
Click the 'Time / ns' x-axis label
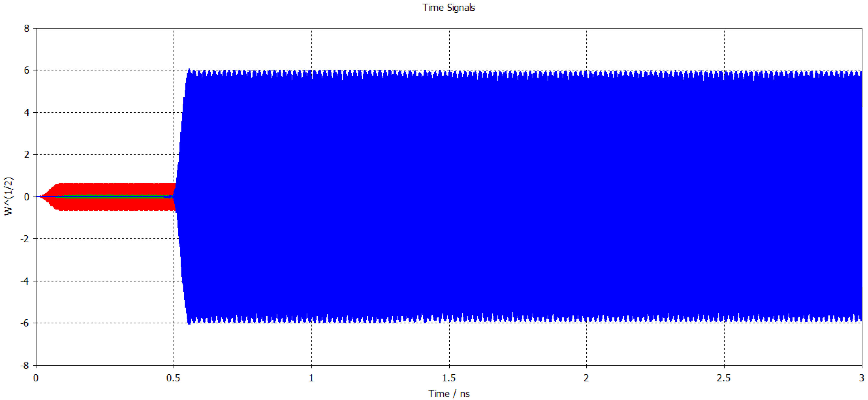coord(449,394)
